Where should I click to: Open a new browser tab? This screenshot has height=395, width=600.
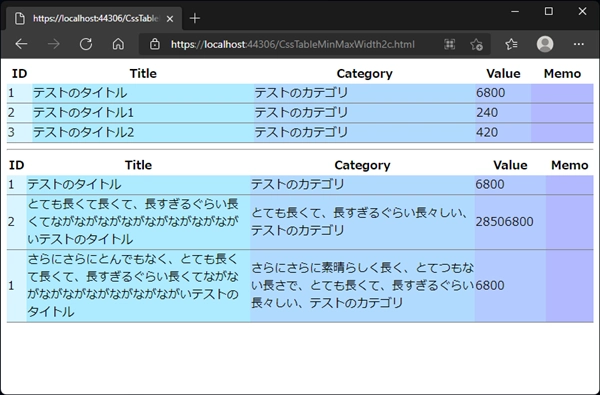click(x=195, y=18)
